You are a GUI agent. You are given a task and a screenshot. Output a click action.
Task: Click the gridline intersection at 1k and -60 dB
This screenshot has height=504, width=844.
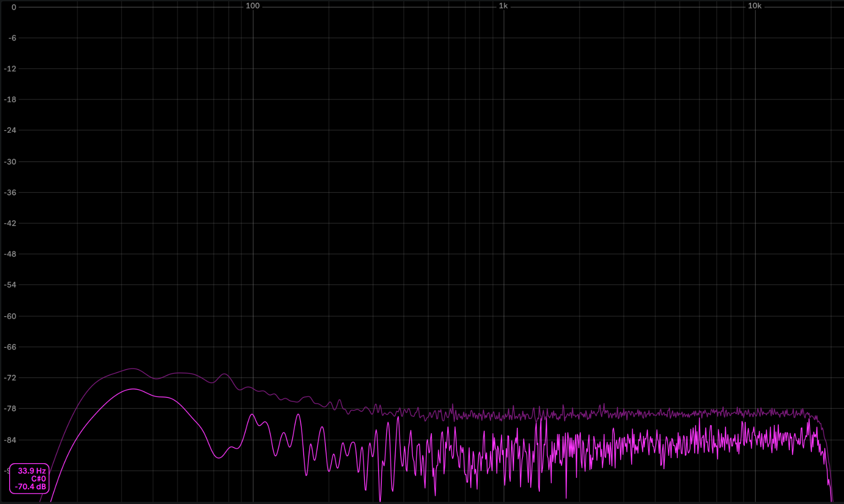504,316
